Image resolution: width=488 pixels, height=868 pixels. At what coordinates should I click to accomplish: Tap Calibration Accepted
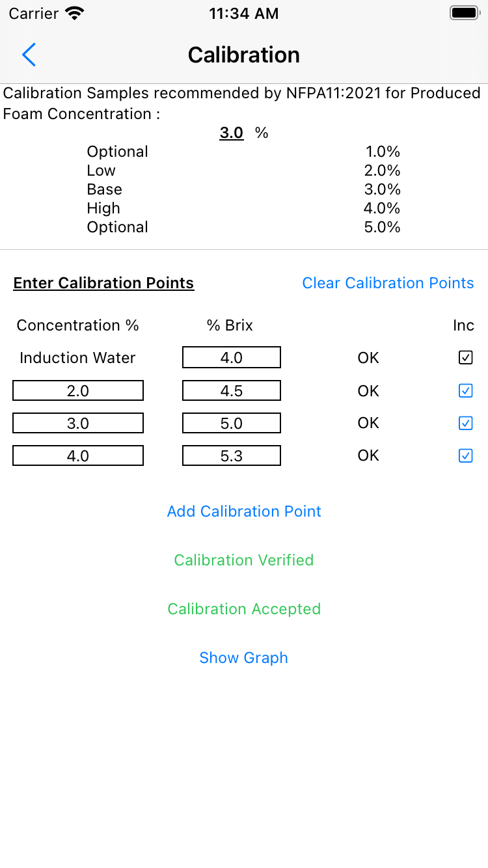[244, 609]
